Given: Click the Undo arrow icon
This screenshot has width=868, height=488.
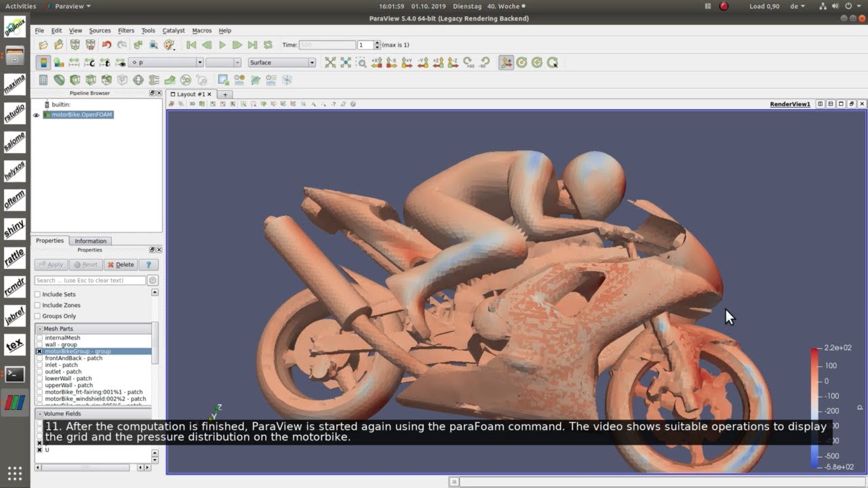Looking at the screenshot, I should [x=106, y=45].
